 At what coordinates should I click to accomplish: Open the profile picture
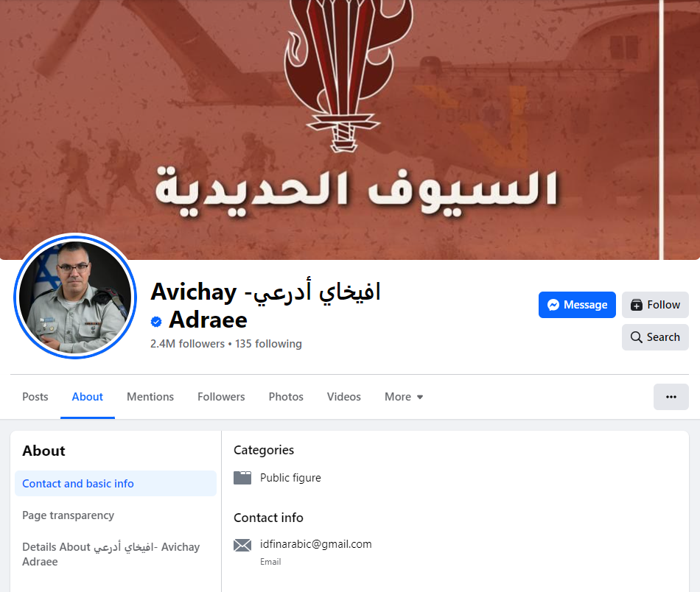75,296
